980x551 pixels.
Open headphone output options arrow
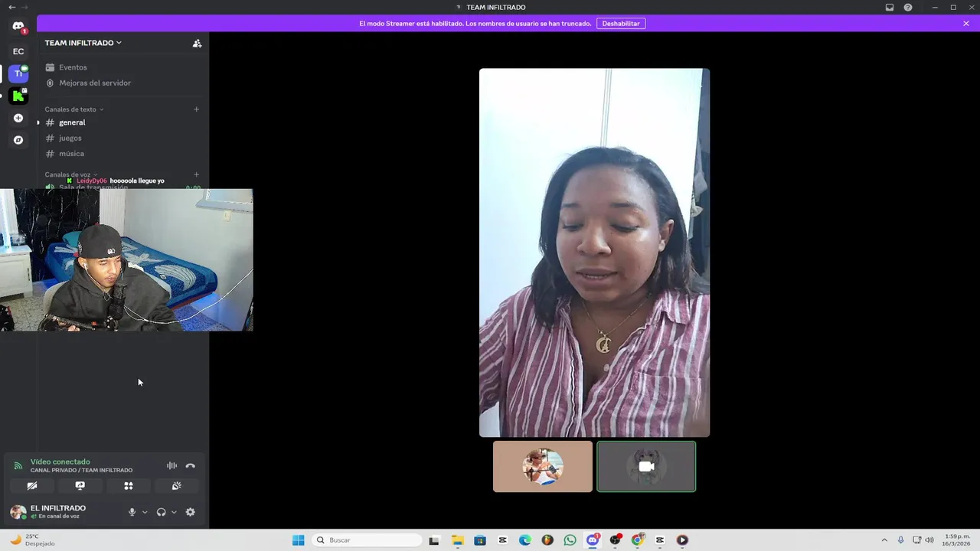click(174, 512)
